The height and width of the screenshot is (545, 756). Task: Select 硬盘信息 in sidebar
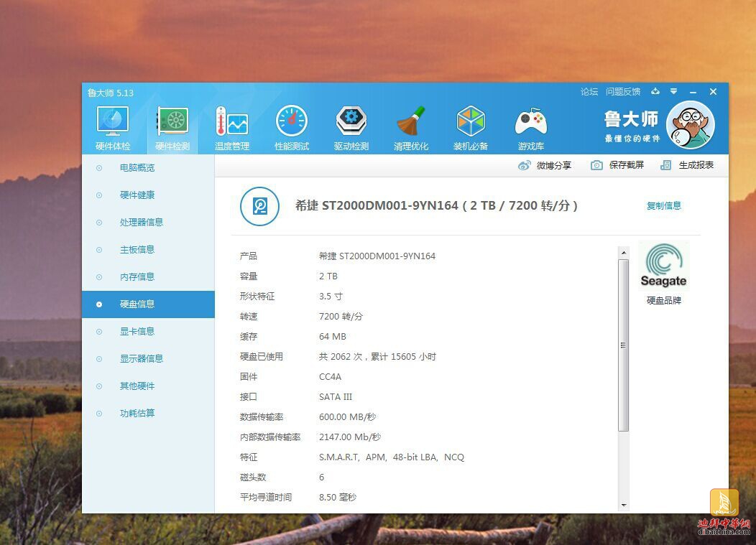[148, 304]
